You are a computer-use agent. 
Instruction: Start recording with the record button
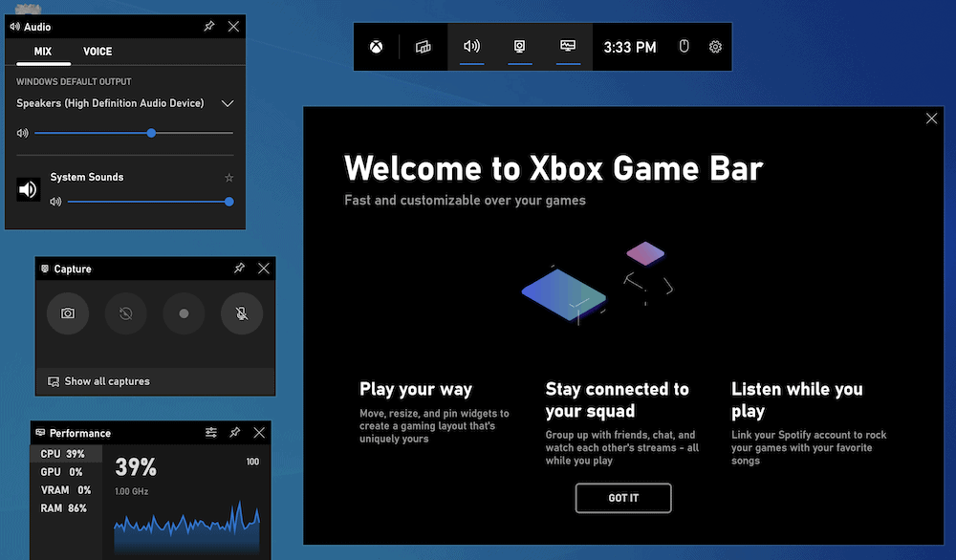coord(184,313)
